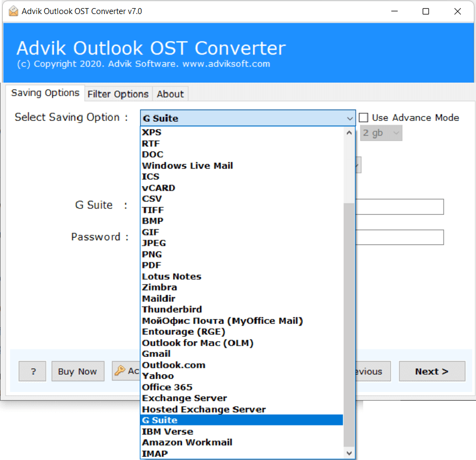
Task: Click the dropdown list scroll-up arrow
Action: pyautogui.click(x=349, y=132)
